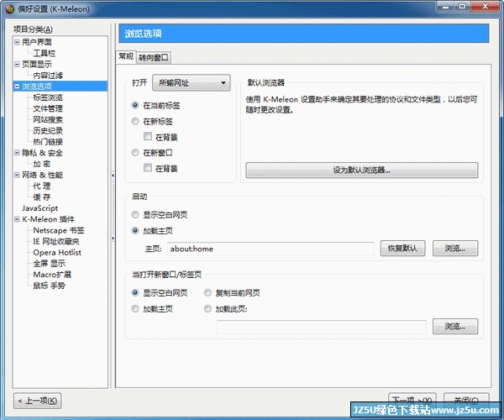
Task: Click into the 主页 about:home field
Action: (x=270, y=249)
